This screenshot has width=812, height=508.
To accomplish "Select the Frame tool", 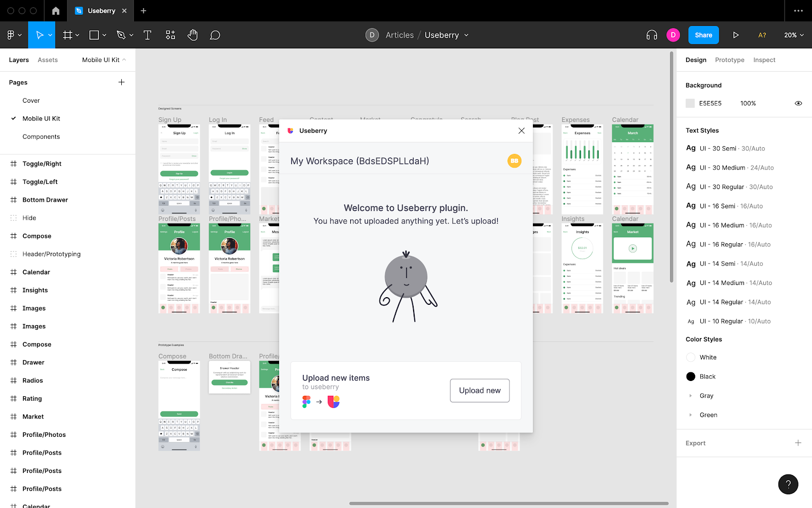I will pyautogui.click(x=67, y=35).
